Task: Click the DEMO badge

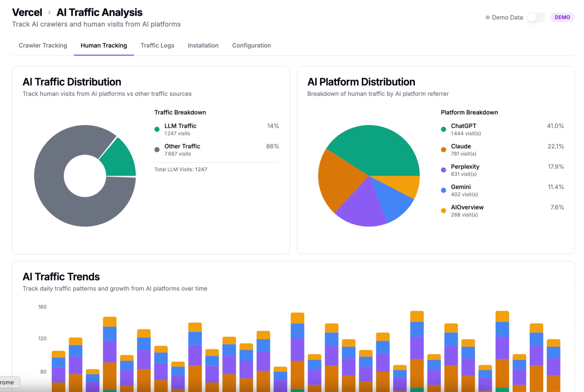Action: [562, 17]
